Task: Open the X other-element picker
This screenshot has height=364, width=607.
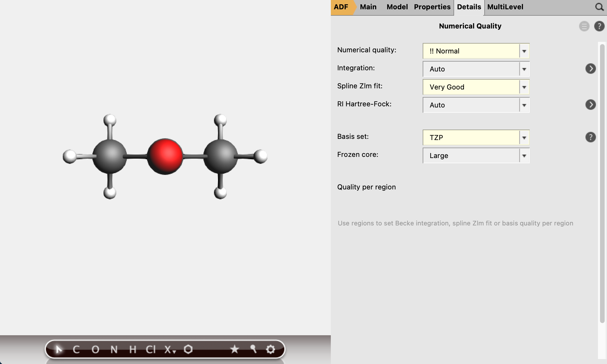Action: point(170,349)
